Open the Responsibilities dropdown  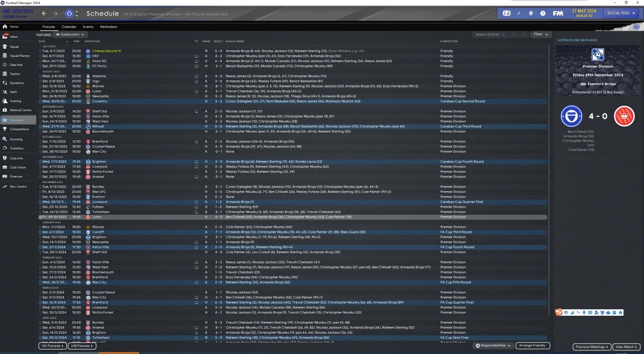[493, 346]
